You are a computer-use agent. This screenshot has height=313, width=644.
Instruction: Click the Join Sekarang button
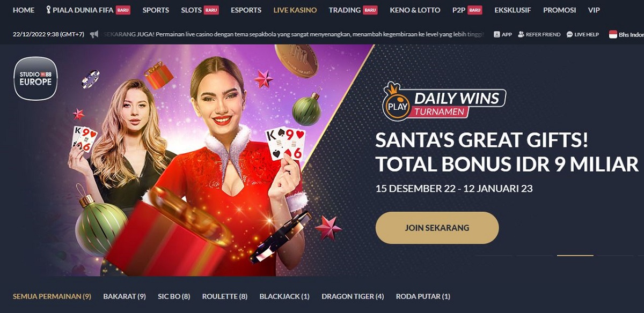tap(437, 228)
